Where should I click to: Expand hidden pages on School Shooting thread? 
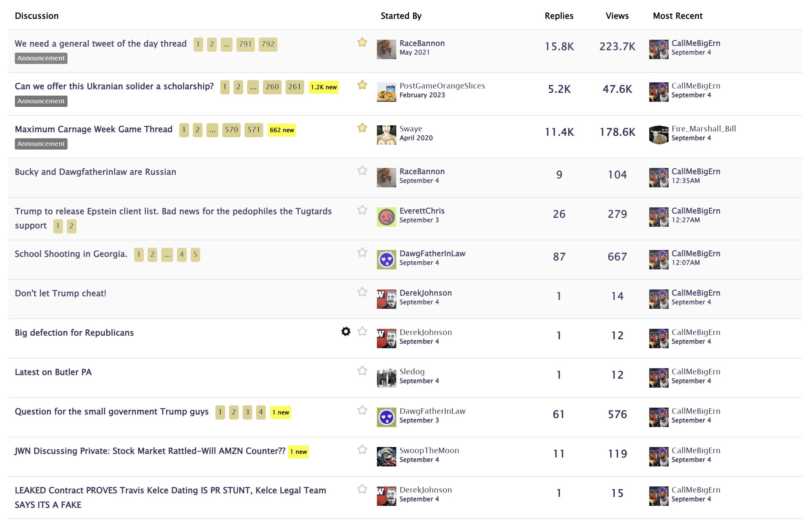click(x=167, y=255)
